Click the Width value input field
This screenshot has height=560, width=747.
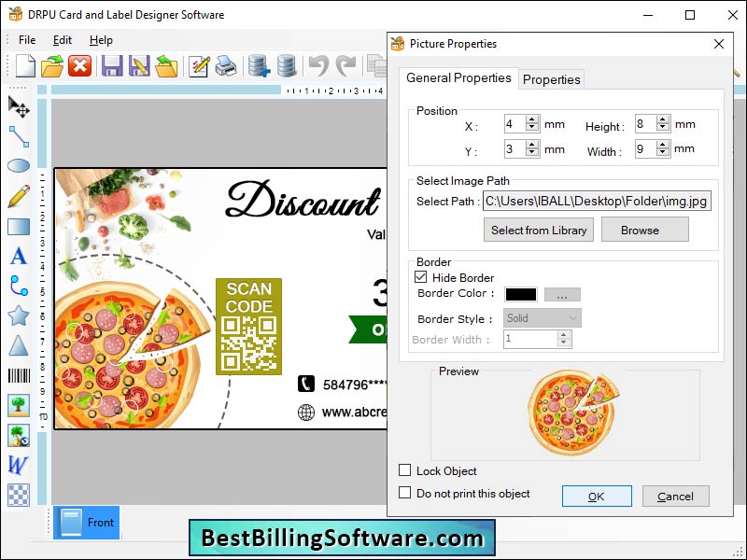coord(646,148)
